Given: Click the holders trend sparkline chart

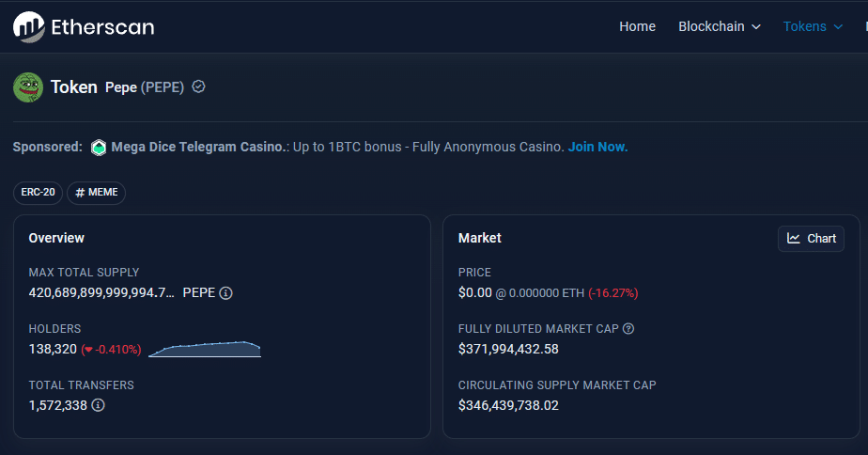Looking at the screenshot, I should point(204,350).
